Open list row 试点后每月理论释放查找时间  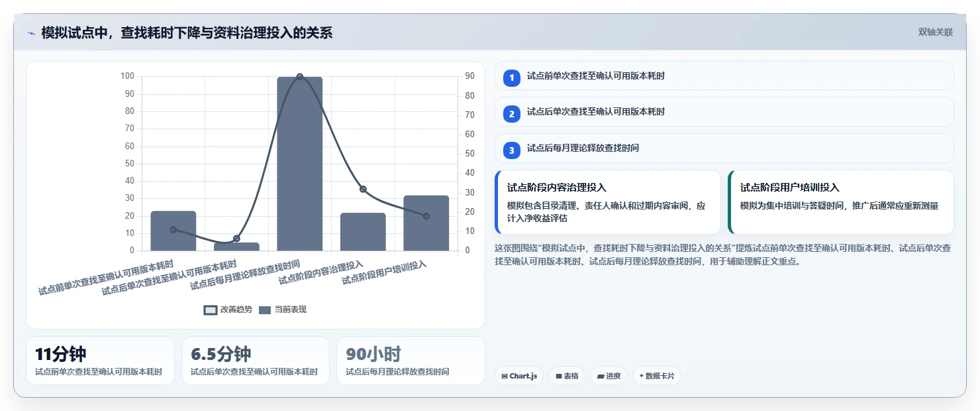coord(724,148)
